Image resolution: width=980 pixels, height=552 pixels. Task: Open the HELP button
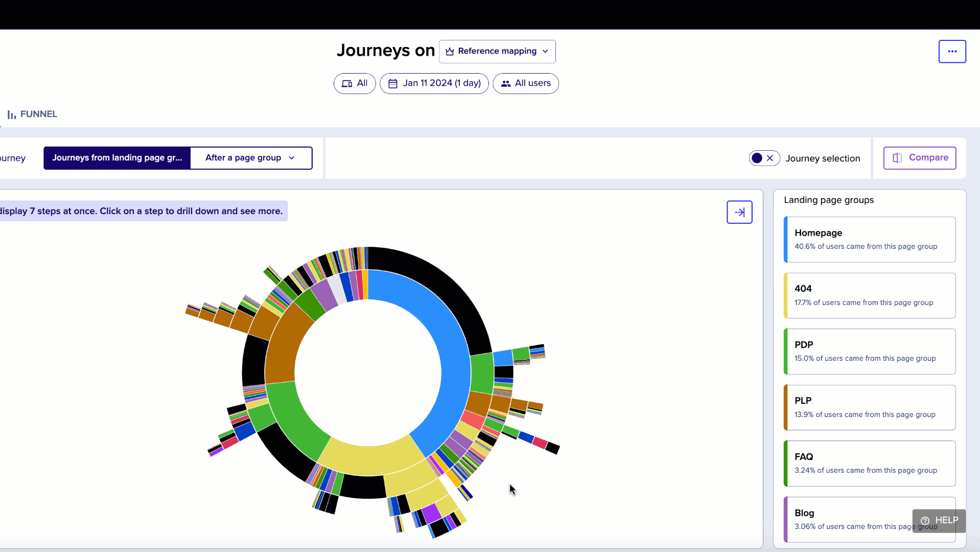point(939,521)
